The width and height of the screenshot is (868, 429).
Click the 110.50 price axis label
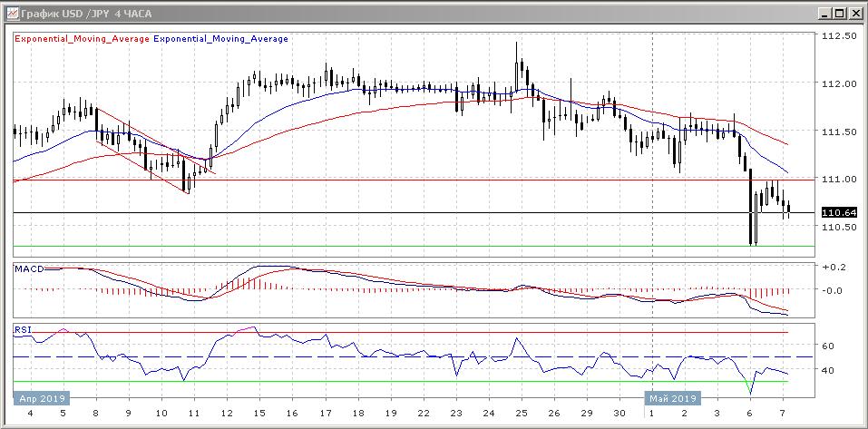pyautogui.click(x=839, y=227)
